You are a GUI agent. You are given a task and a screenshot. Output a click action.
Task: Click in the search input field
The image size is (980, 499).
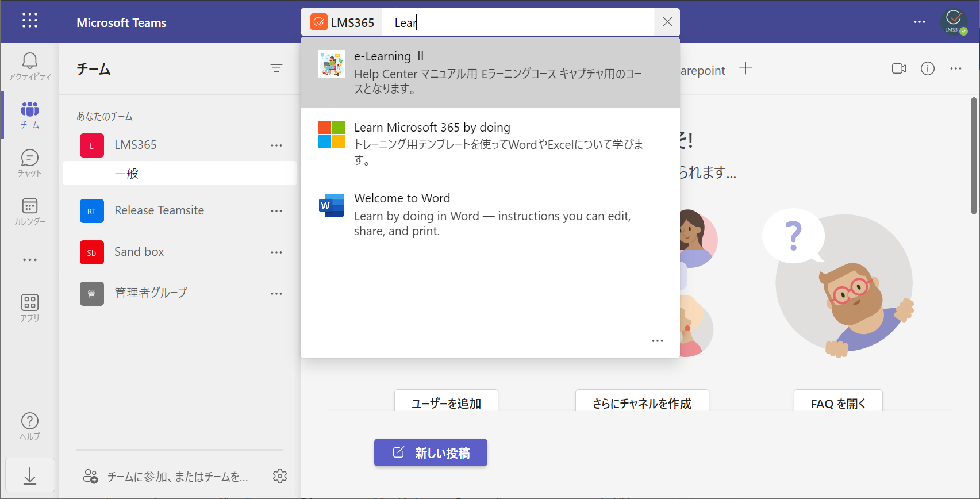pyautogui.click(x=518, y=22)
